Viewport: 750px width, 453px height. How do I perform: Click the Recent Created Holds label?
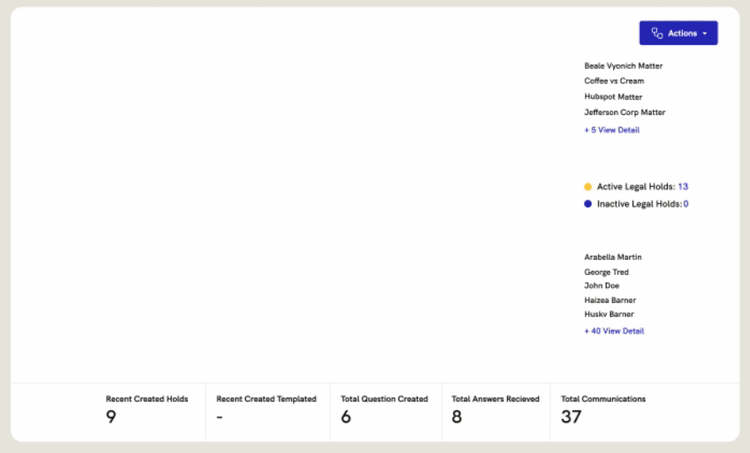point(147,399)
